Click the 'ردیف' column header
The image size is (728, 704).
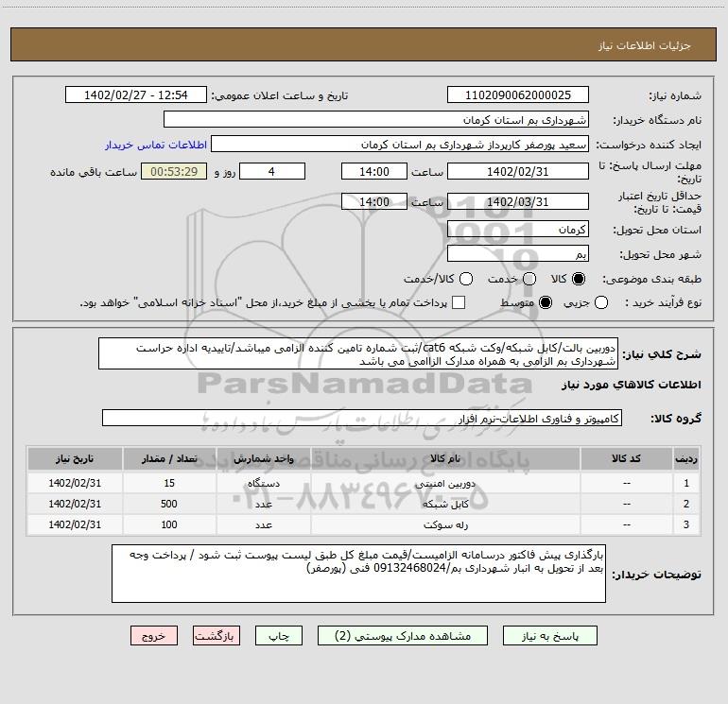click(686, 459)
